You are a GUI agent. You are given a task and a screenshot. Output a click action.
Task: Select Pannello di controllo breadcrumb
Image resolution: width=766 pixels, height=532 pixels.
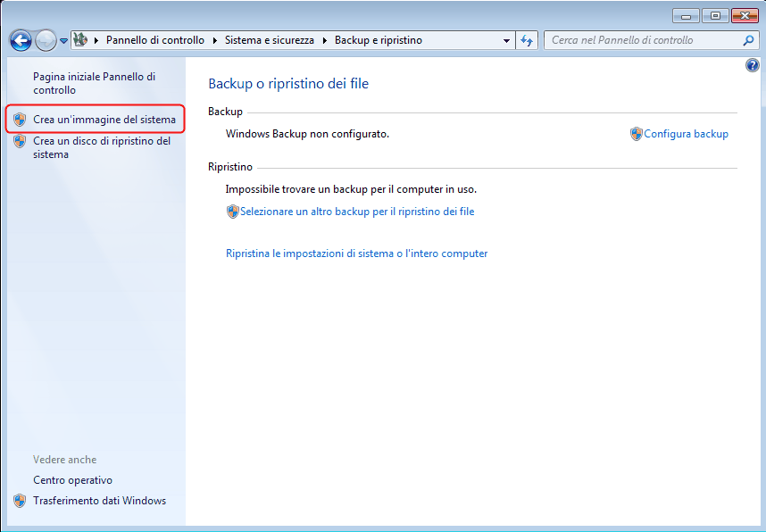154,40
